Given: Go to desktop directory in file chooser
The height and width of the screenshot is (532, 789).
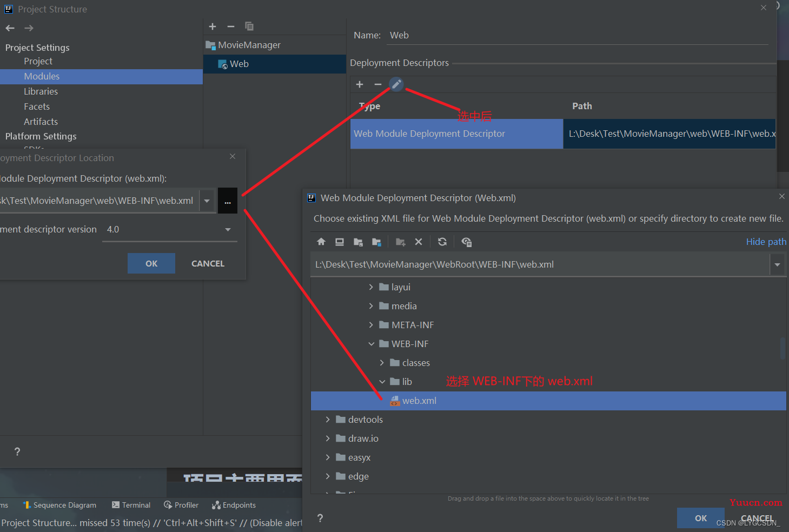Looking at the screenshot, I should tap(340, 242).
